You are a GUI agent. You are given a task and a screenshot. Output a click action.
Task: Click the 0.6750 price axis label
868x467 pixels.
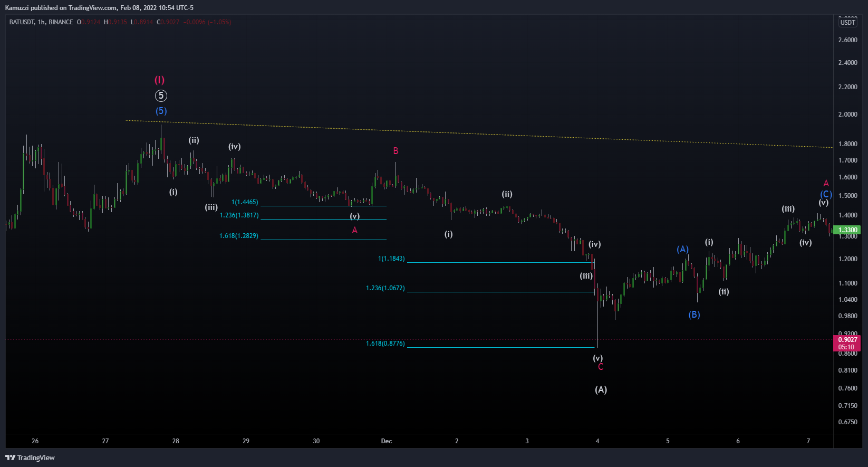point(847,422)
